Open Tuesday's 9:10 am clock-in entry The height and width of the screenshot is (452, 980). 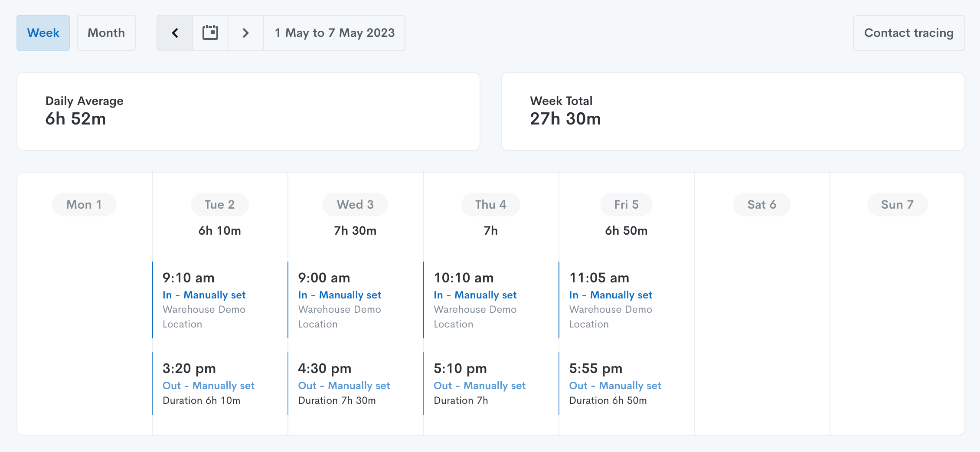click(x=204, y=299)
